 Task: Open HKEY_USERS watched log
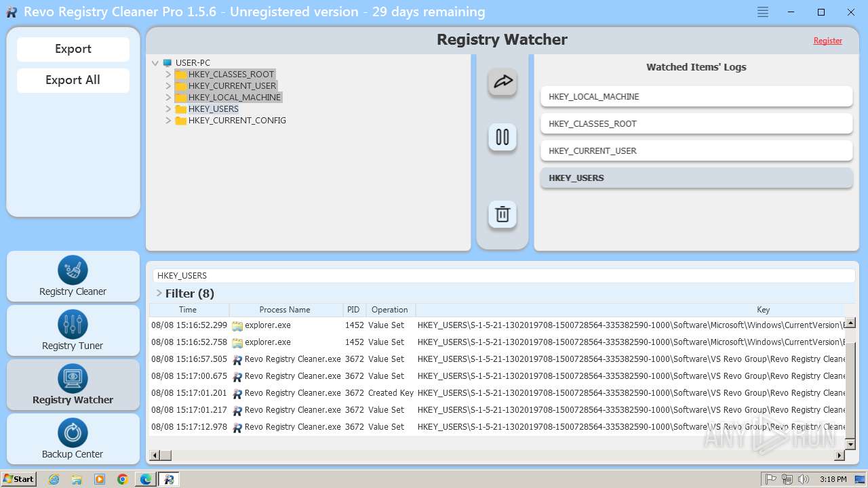[x=696, y=178]
